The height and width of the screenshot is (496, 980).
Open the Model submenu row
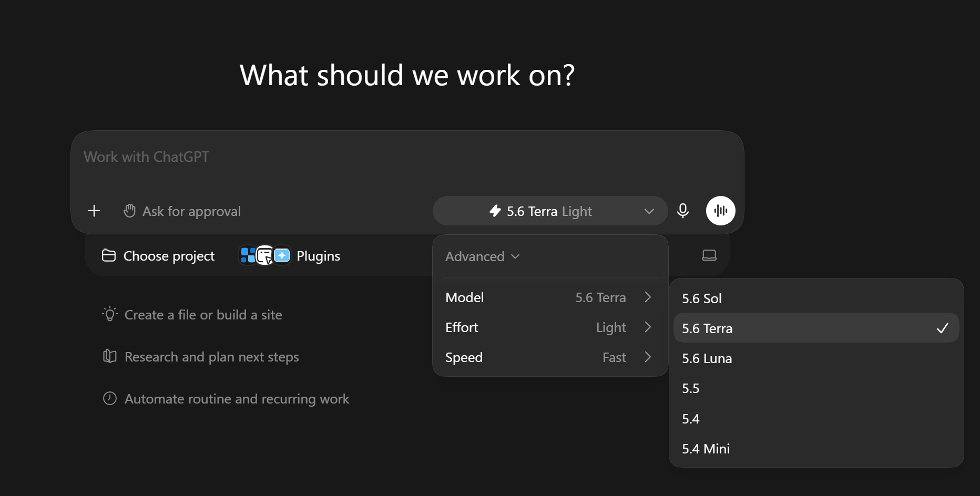[550, 297]
